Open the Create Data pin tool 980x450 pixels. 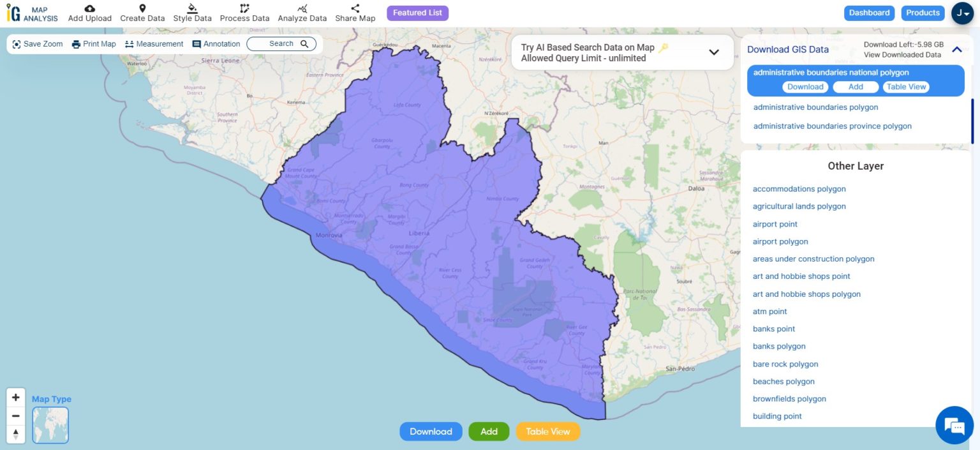point(142,9)
